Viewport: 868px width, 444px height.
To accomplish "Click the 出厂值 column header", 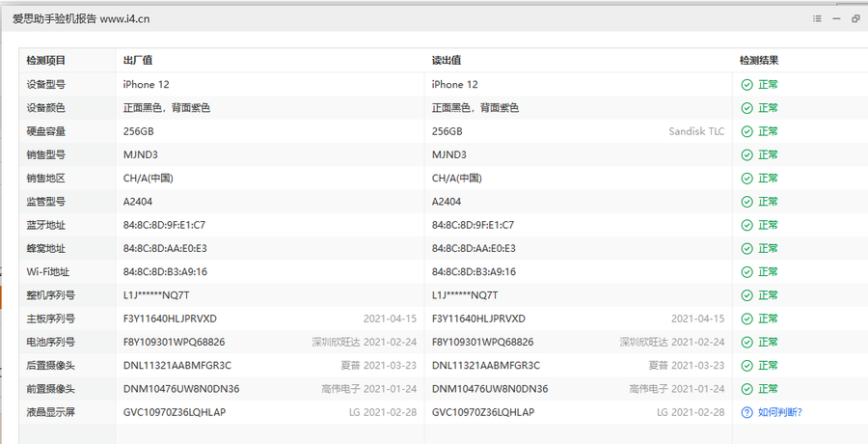I will pos(137,61).
